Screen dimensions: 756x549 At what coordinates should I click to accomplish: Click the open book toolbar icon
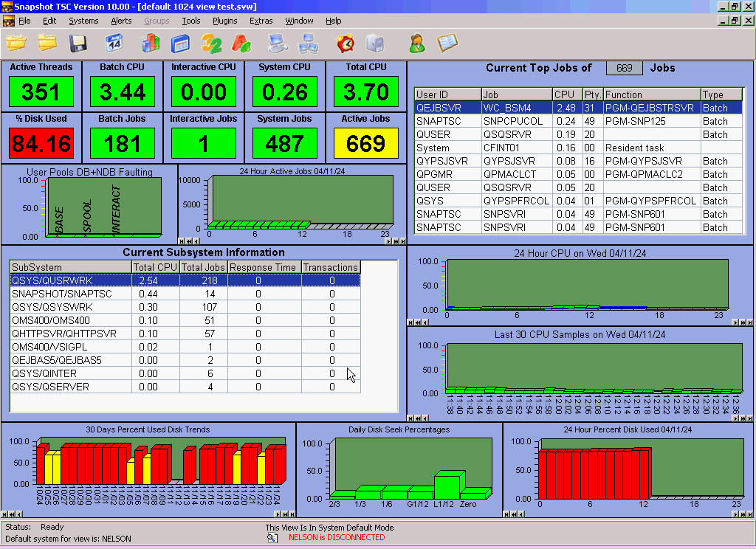(448, 44)
